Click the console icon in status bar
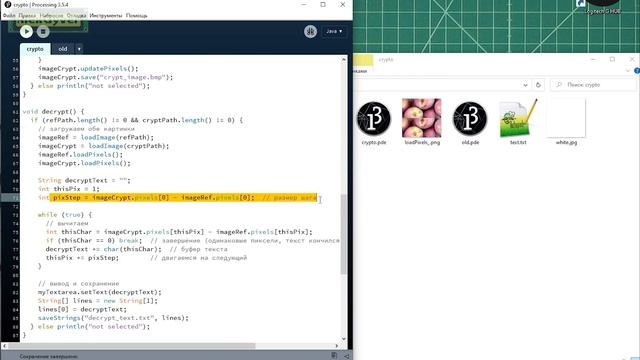640x360 pixels. [x=334, y=356]
